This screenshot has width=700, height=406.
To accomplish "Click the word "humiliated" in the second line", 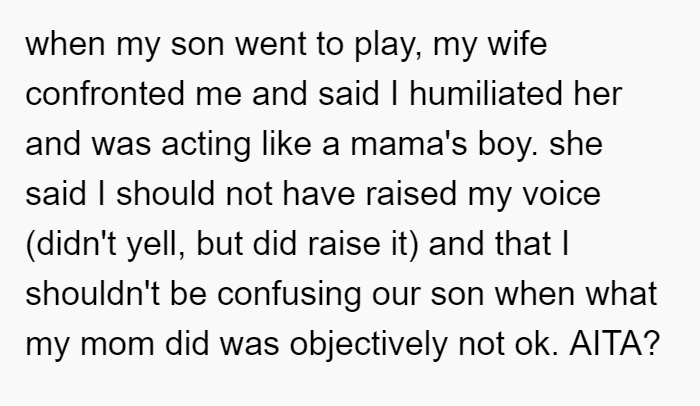I will coord(486,93).
